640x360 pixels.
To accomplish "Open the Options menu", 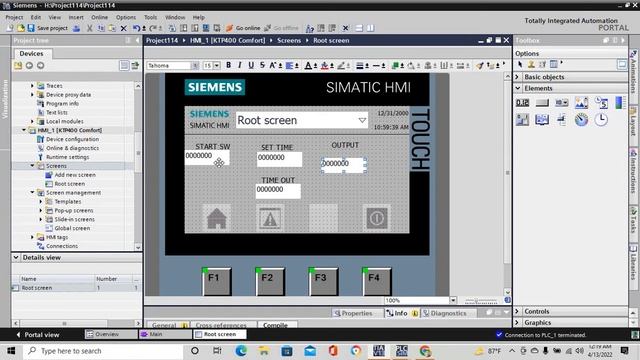I will point(126,17).
